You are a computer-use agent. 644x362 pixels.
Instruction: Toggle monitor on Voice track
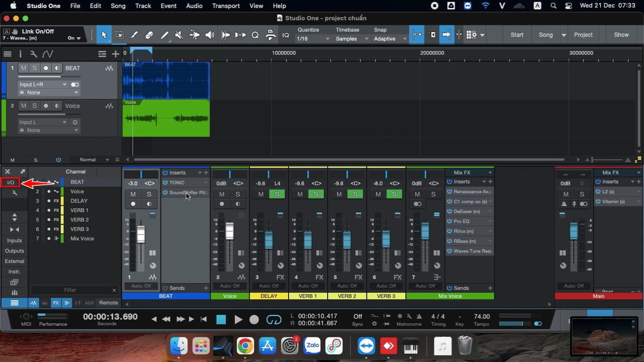point(56,106)
